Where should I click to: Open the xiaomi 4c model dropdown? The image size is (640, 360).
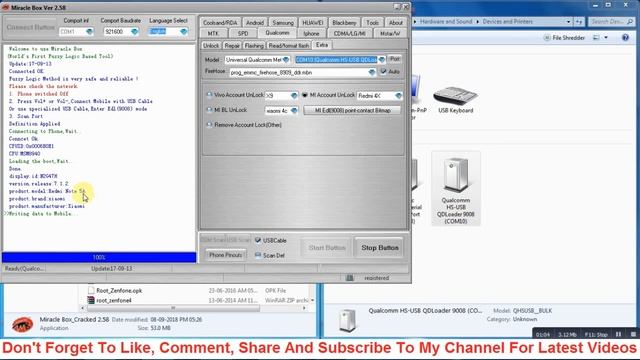pos(294,111)
